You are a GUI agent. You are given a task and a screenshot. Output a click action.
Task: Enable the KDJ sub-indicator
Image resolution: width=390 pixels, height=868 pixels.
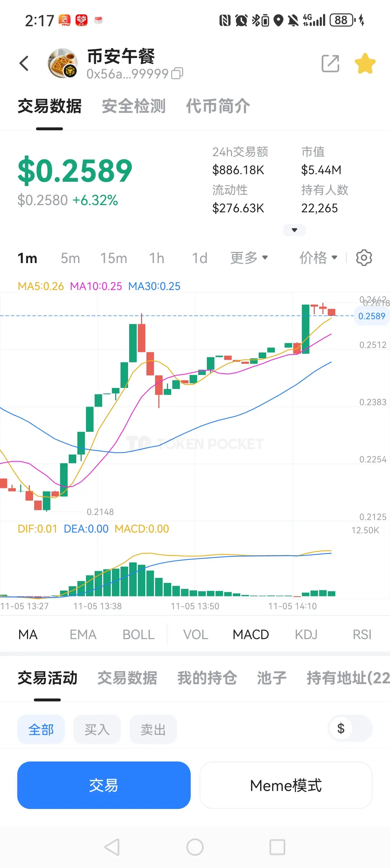coord(306,634)
